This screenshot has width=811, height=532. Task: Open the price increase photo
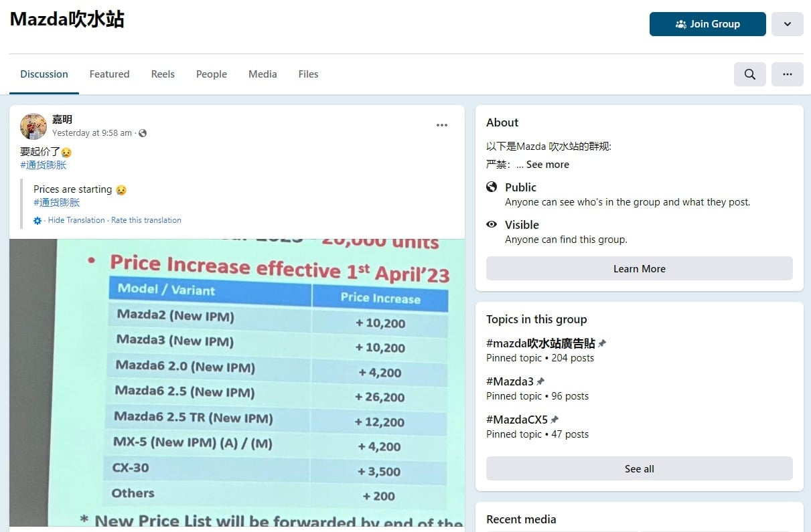pos(237,383)
